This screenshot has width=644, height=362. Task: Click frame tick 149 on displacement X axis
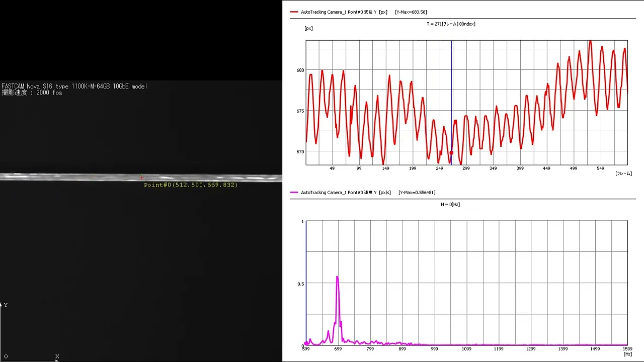coord(386,168)
